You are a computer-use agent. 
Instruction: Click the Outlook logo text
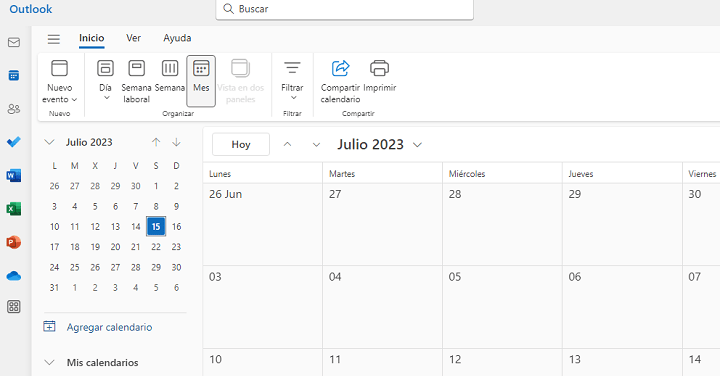pyautogui.click(x=31, y=9)
